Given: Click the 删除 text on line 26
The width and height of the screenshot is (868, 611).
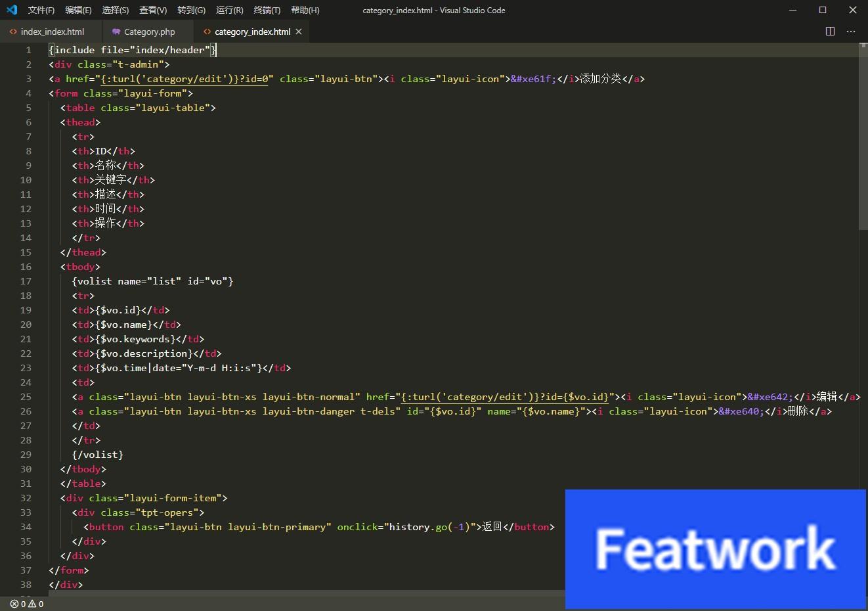Looking at the screenshot, I should (x=798, y=411).
